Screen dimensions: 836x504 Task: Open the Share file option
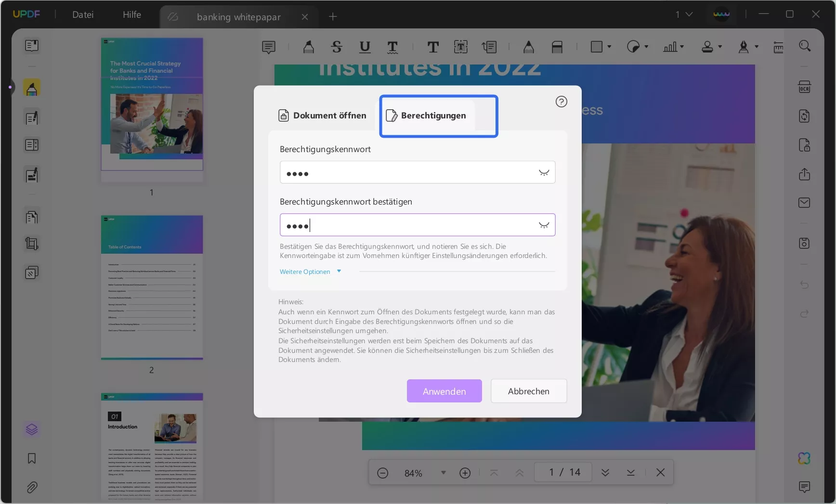[804, 174]
